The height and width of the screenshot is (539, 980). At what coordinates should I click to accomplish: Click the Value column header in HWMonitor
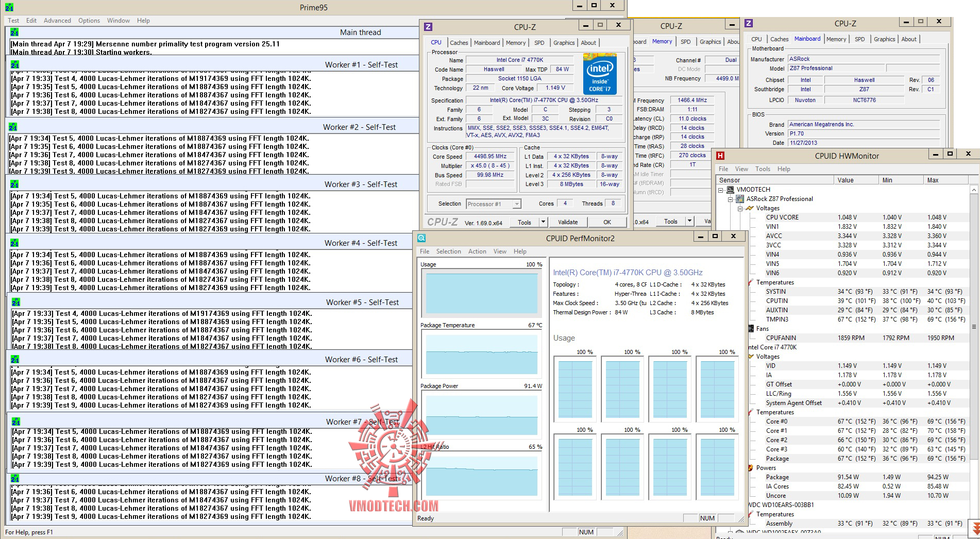856,180
